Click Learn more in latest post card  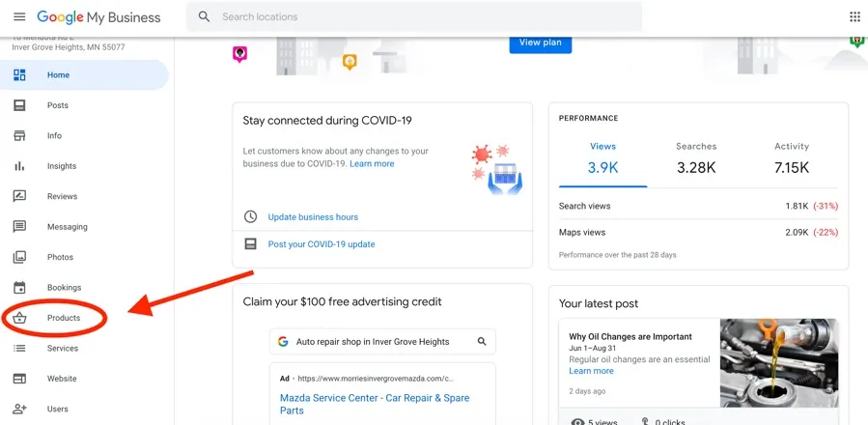pos(591,371)
